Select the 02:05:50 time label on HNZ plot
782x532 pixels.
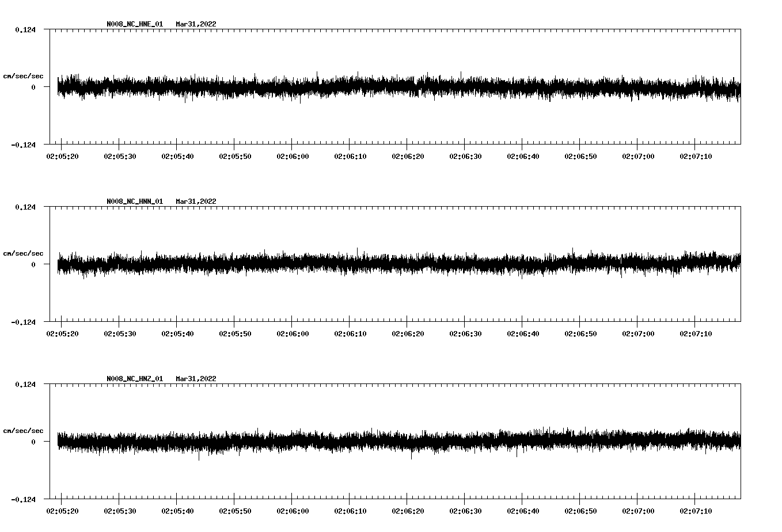[235, 511]
